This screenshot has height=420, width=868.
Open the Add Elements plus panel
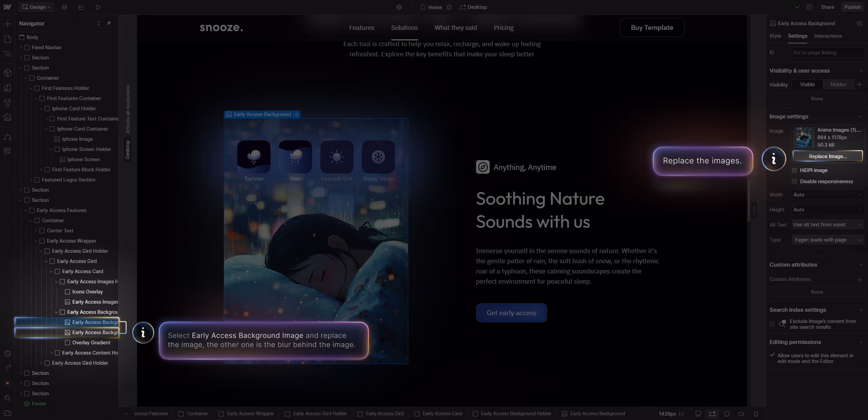(x=7, y=24)
